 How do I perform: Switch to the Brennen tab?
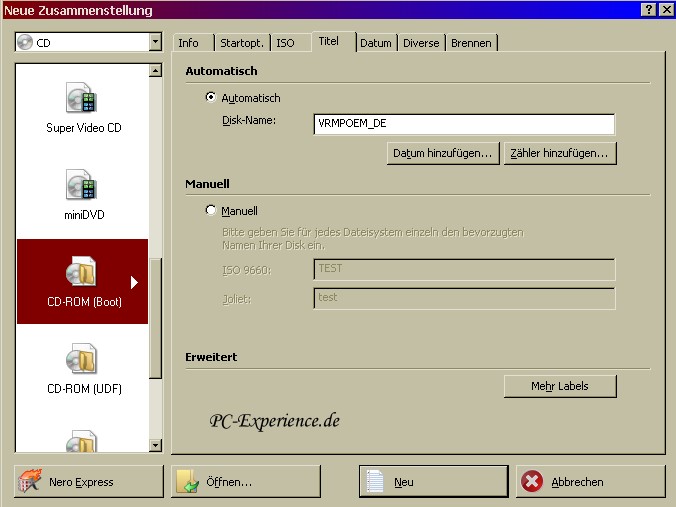471,43
